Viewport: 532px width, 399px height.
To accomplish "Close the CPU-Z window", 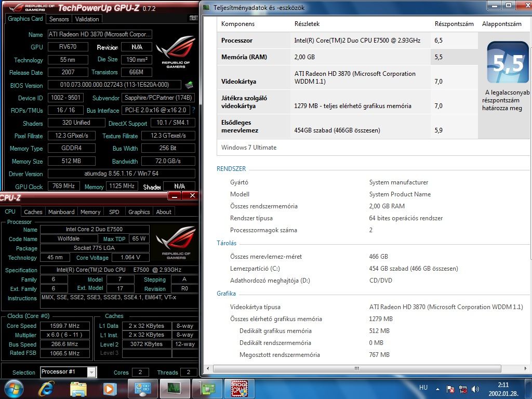I will [192, 196].
